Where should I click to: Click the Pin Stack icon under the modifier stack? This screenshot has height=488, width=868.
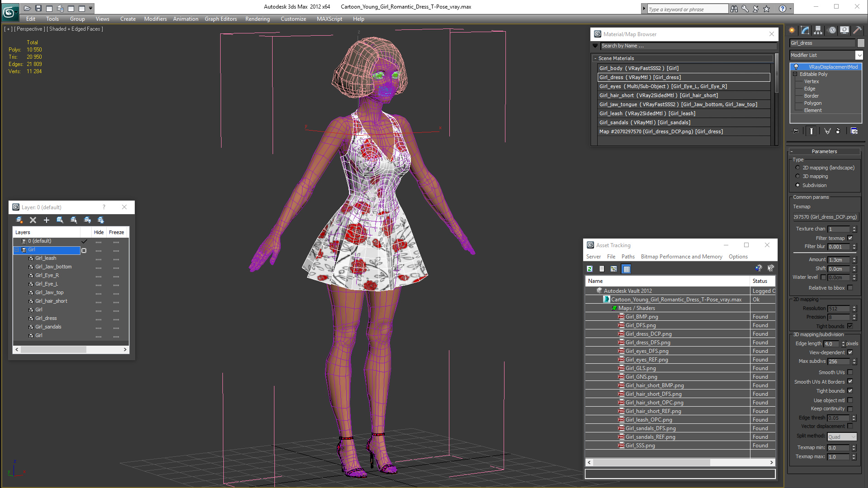(x=796, y=131)
